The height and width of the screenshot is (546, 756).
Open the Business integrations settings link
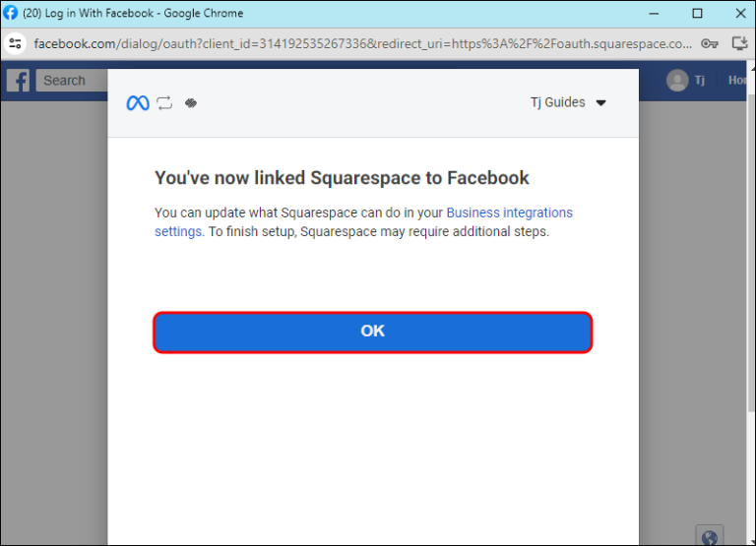coord(509,212)
